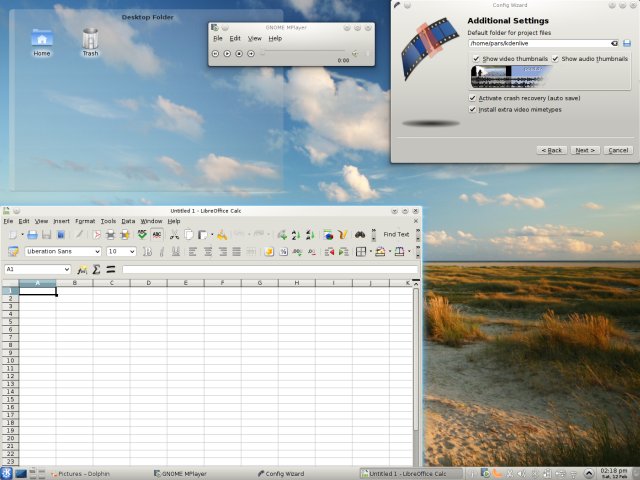This screenshot has height=480, width=640.
Task: Click the Cut scissors icon in Calc
Action: coord(175,235)
